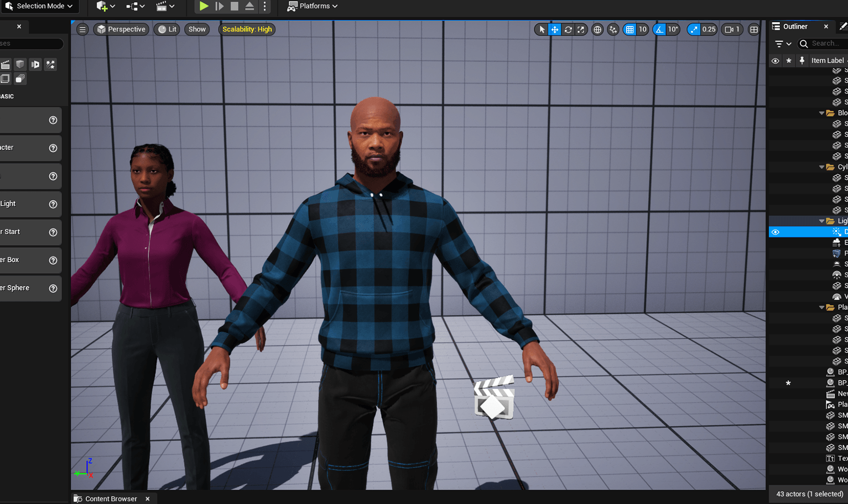Collapse the Lig... folder in Outliner
The height and width of the screenshot is (504, 848).
pyautogui.click(x=822, y=221)
